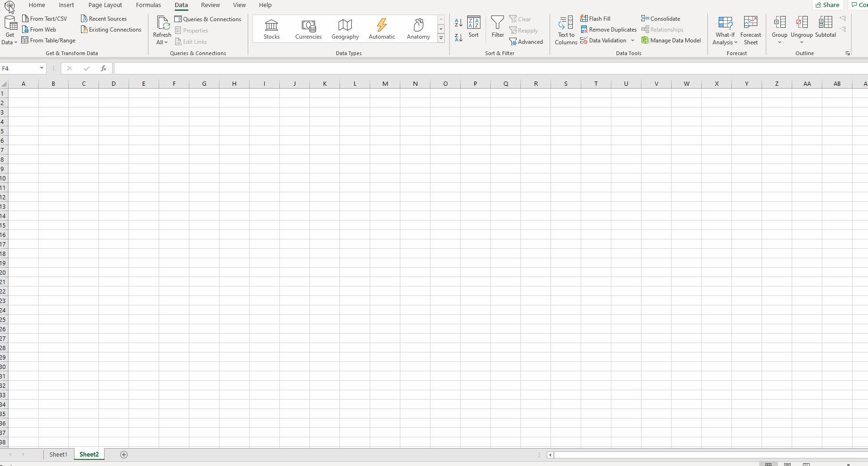Click Consolidate
The width and height of the screenshot is (868, 466).
[661, 19]
